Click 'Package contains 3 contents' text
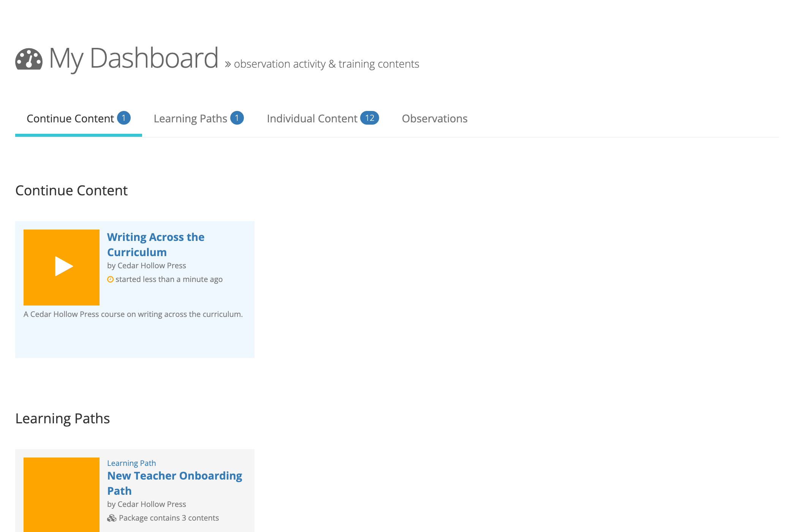Screen dimensions: 794x532 (169, 518)
